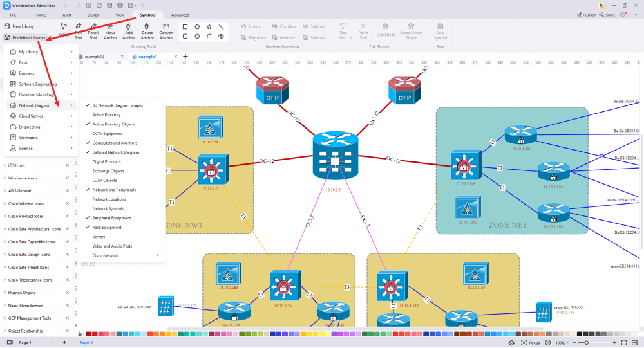Open the Text Tool
Viewport: 644px width, 348px height.
tap(343, 32)
